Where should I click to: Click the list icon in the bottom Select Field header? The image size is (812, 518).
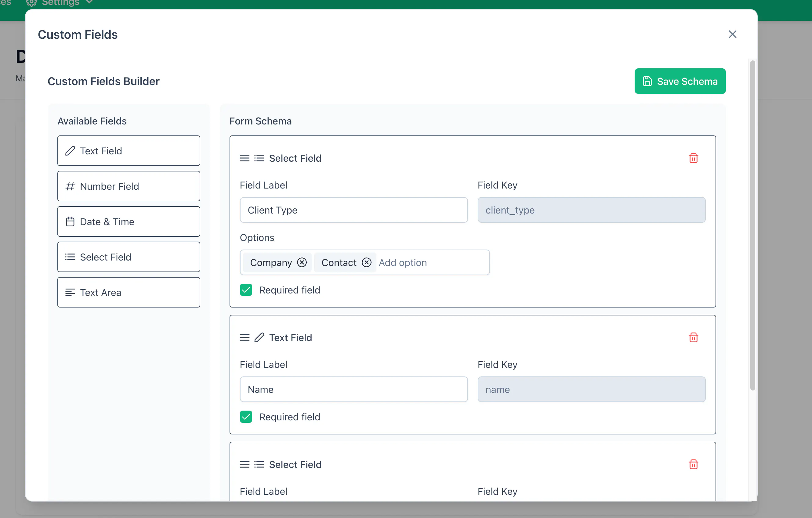pyautogui.click(x=259, y=464)
